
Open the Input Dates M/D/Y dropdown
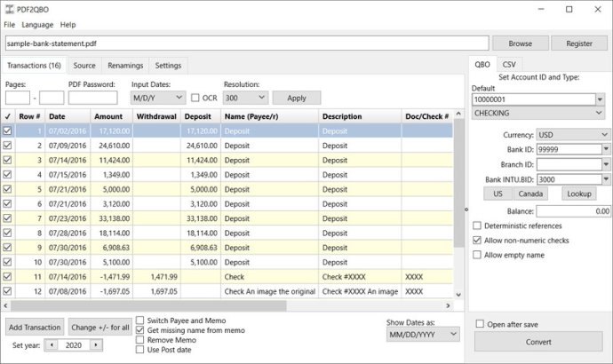(x=158, y=98)
